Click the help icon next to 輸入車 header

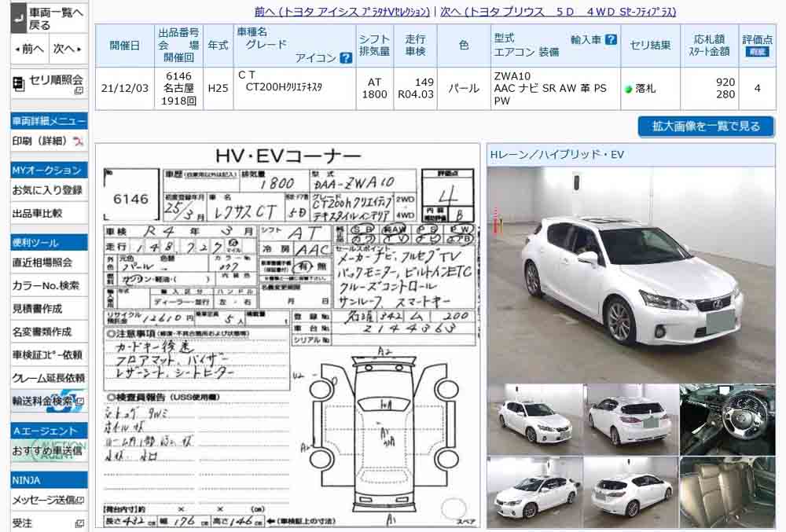click(611, 39)
